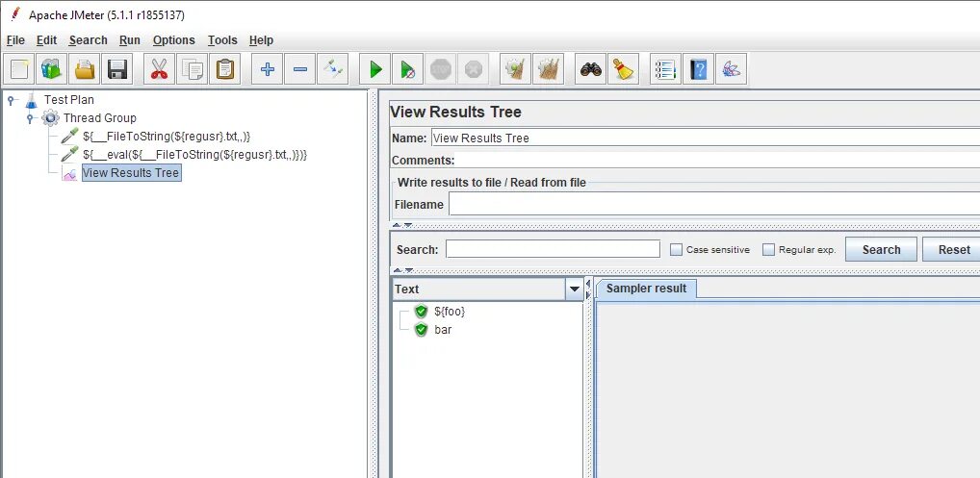The image size is (980, 478).
Task: Enable the Regular exp. checkbox
Action: click(x=769, y=250)
